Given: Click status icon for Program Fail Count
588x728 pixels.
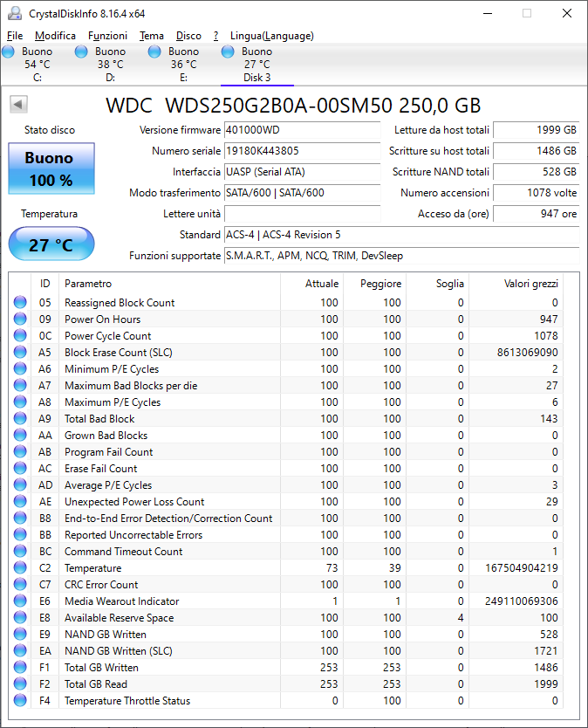Looking at the screenshot, I should point(20,452).
